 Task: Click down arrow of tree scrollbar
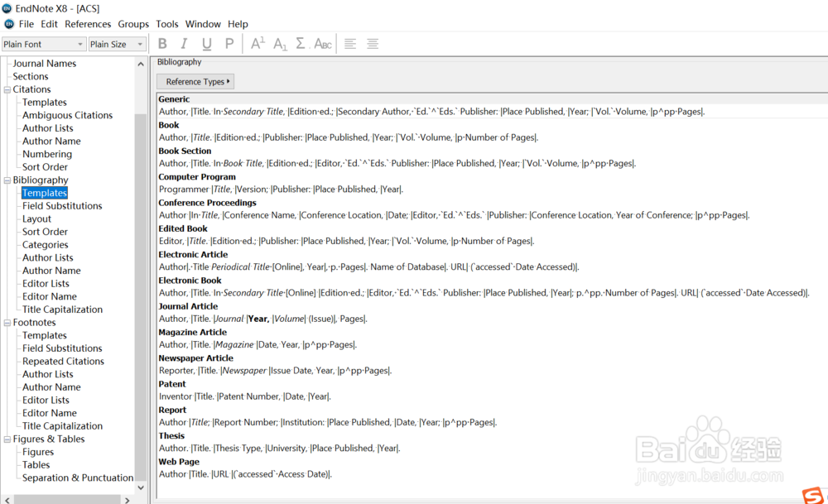click(x=141, y=487)
